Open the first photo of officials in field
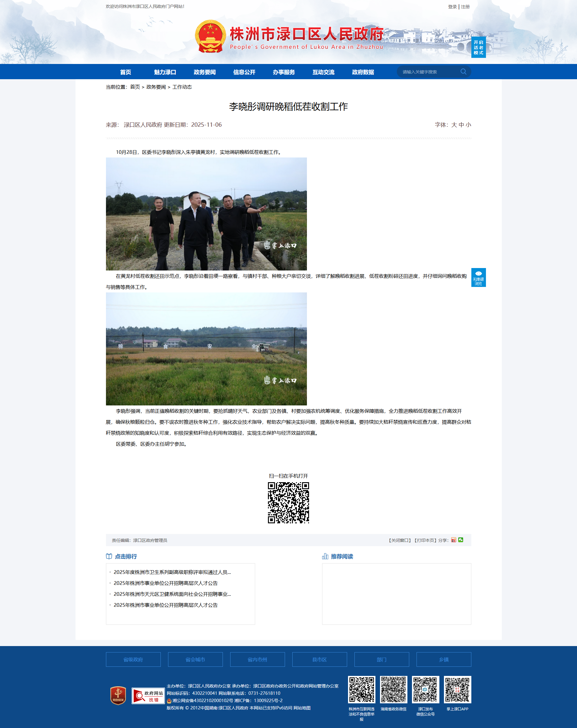This screenshot has height=728, width=577. pyautogui.click(x=206, y=214)
